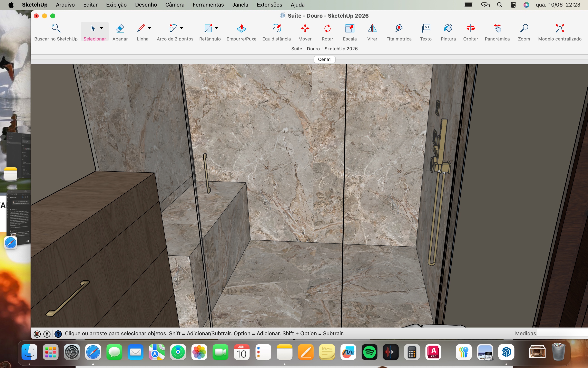This screenshot has width=588, height=368.
Task: Choose the Pintura paint bucket tool
Action: click(x=448, y=32)
